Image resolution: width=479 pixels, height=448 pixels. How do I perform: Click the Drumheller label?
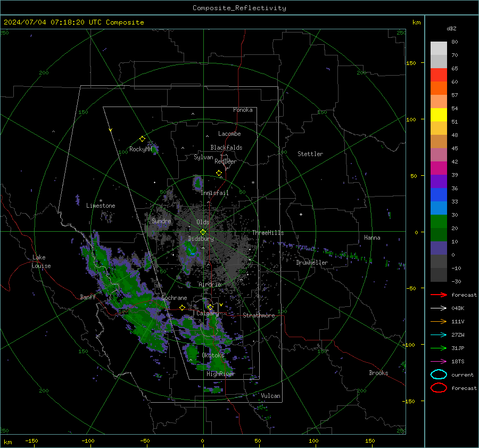coord(312,263)
